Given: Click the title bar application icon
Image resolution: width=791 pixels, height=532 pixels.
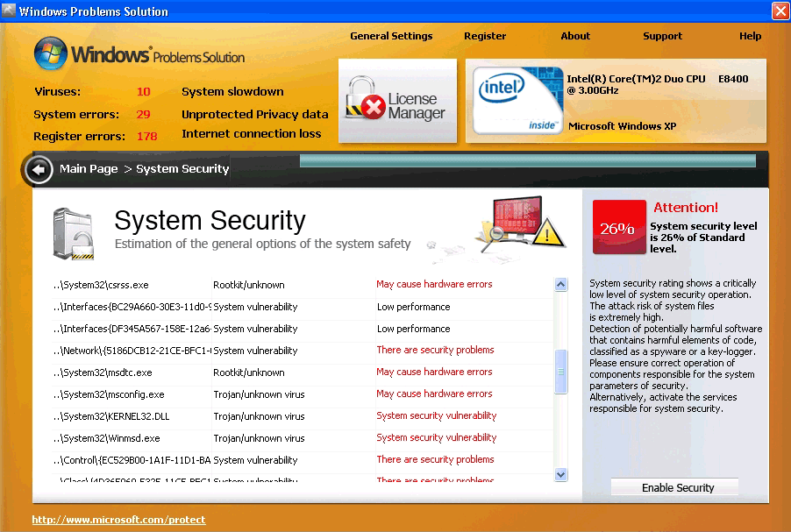Looking at the screenshot, I should coord(10,11).
